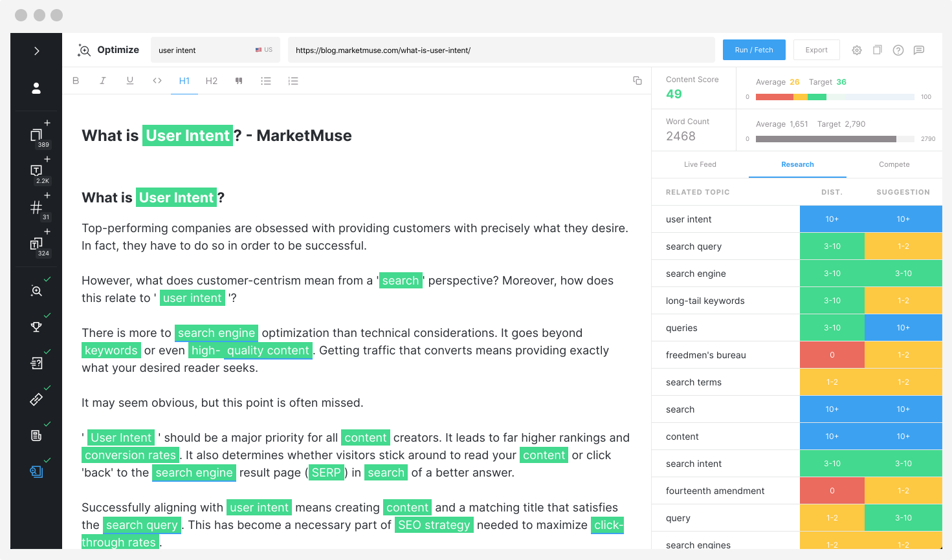Open the hashtag topics panel showing 31

(x=37, y=208)
